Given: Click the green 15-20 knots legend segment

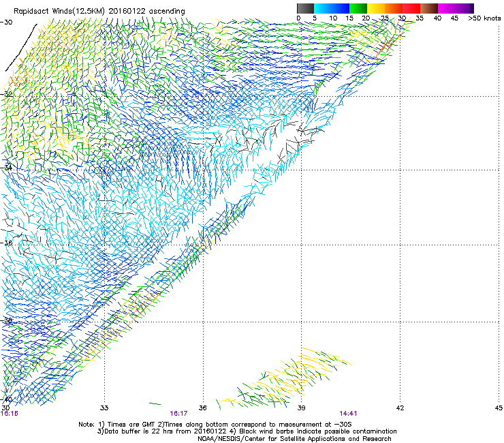Looking at the screenshot, I should [x=358, y=8].
